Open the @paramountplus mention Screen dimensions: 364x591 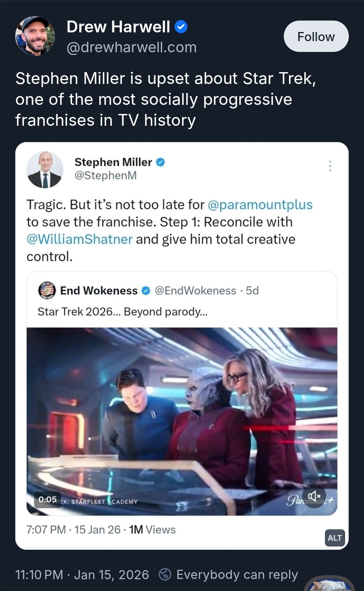(x=260, y=205)
